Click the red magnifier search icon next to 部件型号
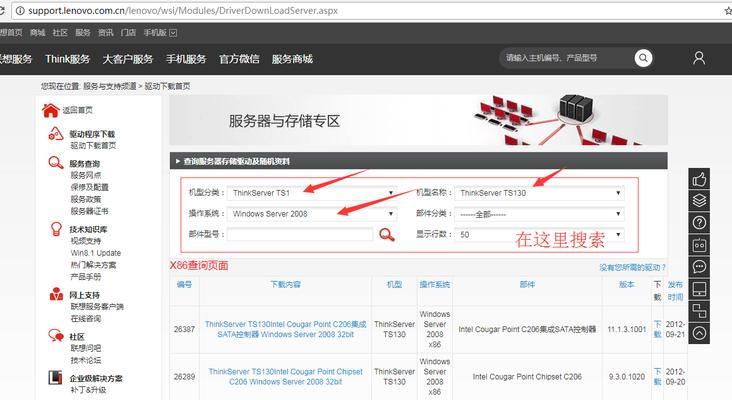Screen dimensions: 732x400 387,234
